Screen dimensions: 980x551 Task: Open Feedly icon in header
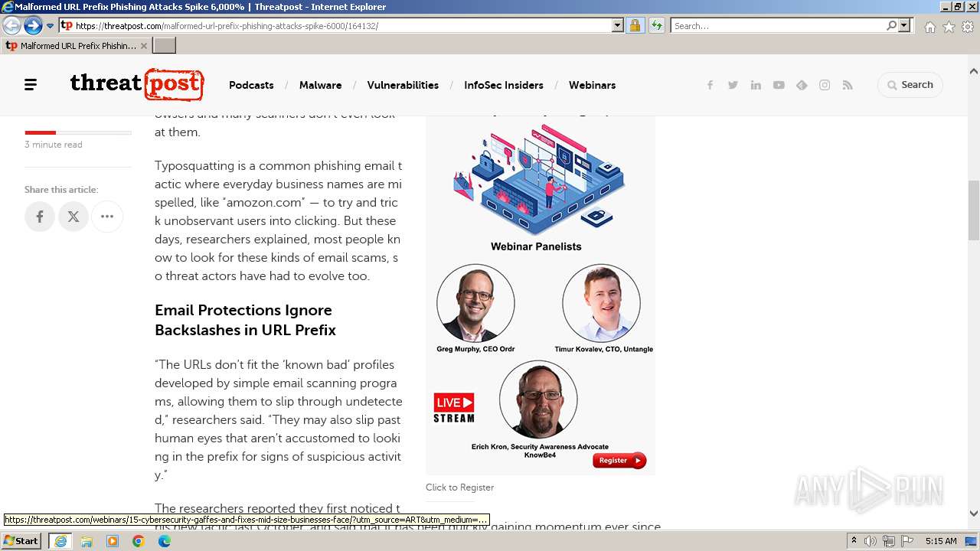pos(802,85)
